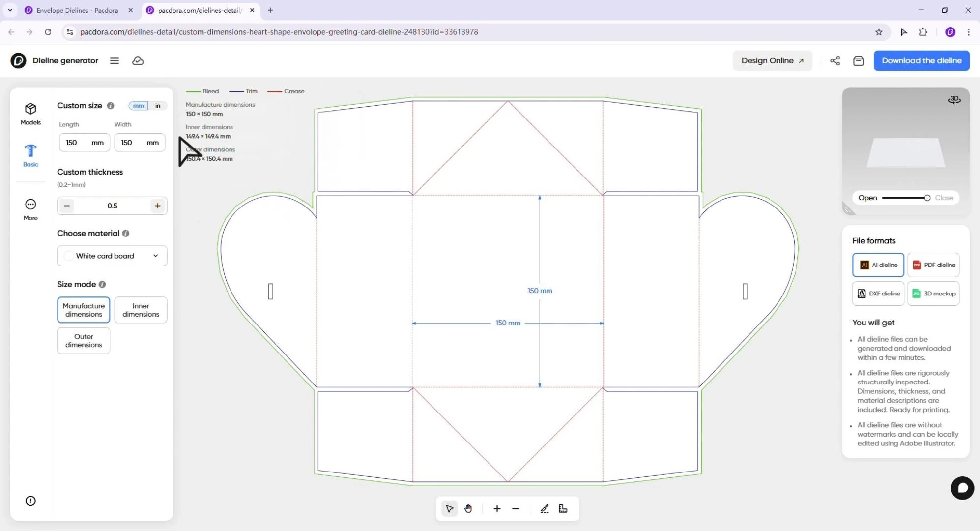Zoom out with the minus tool
This screenshot has width=980, height=531.
(516, 509)
